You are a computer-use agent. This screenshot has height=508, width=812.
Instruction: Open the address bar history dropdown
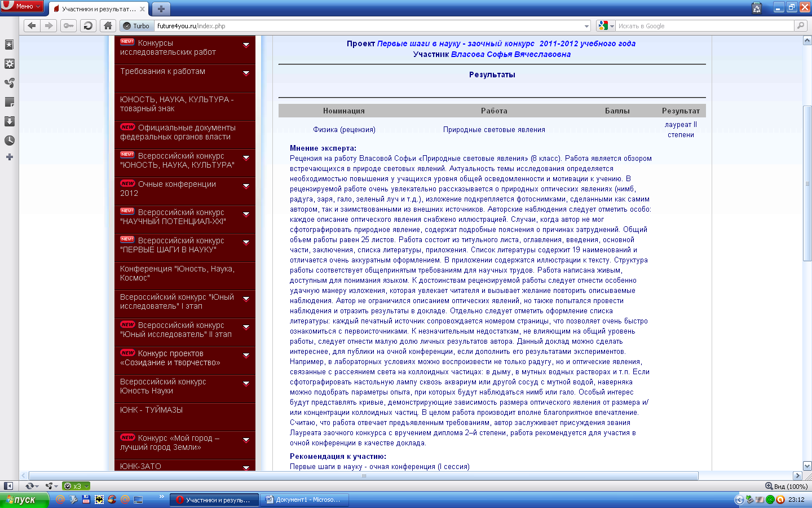click(x=586, y=26)
